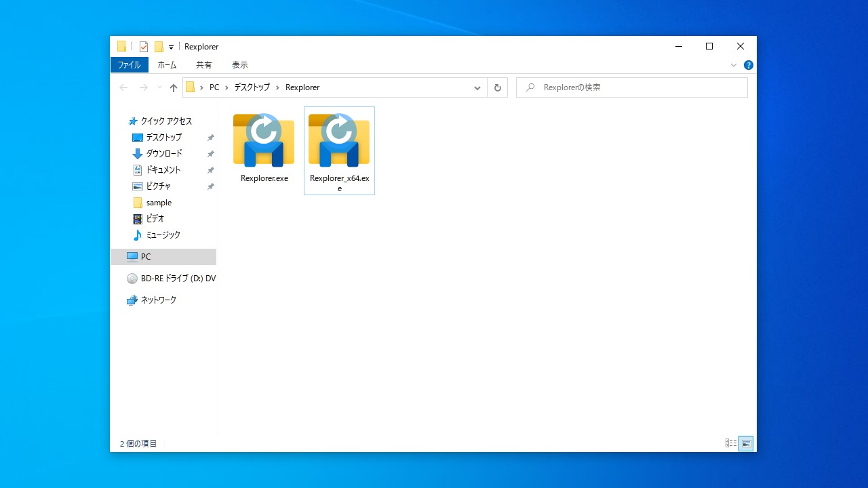Click the 2 個の項目 status text

138,444
